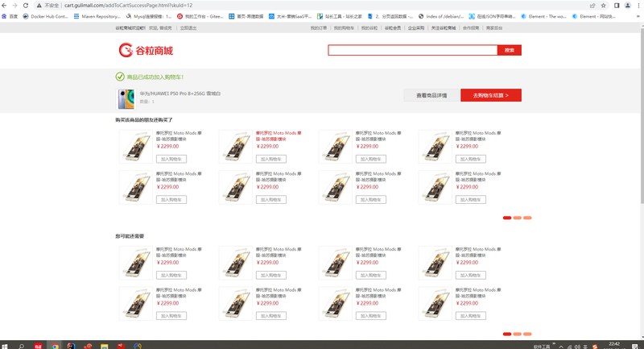
Task: Open the Element - 网站快... bookmark
Action: pyautogui.click(x=594, y=16)
